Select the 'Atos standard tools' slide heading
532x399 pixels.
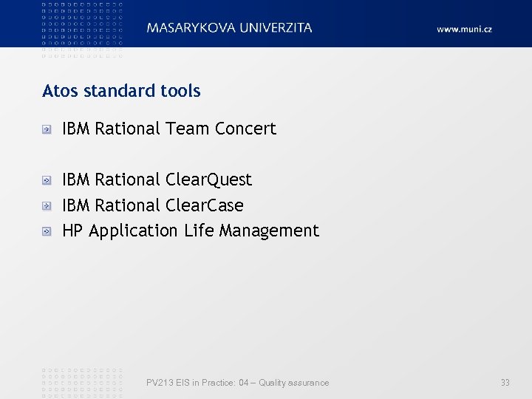point(121,91)
